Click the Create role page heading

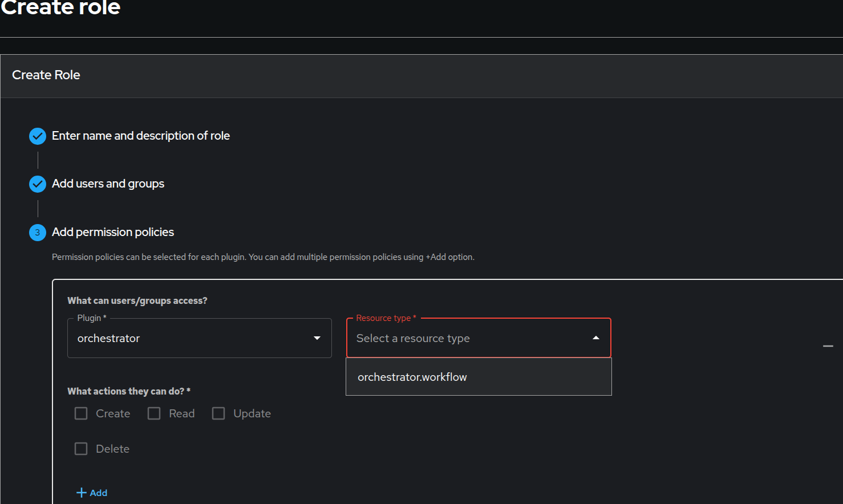point(60,8)
